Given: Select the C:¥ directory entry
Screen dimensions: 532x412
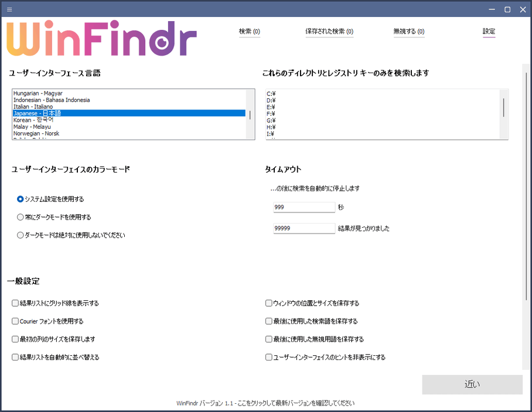Looking at the screenshot, I should 271,94.
